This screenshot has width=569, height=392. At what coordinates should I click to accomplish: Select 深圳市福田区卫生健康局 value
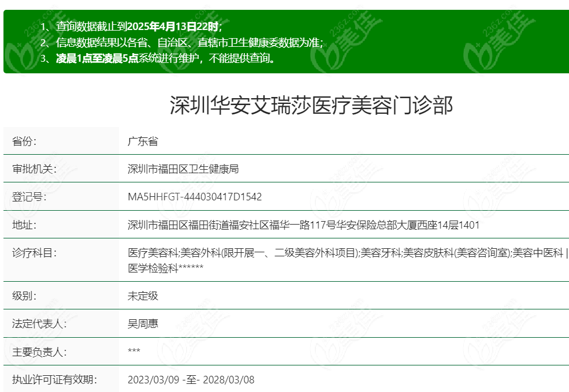(x=183, y=169)
